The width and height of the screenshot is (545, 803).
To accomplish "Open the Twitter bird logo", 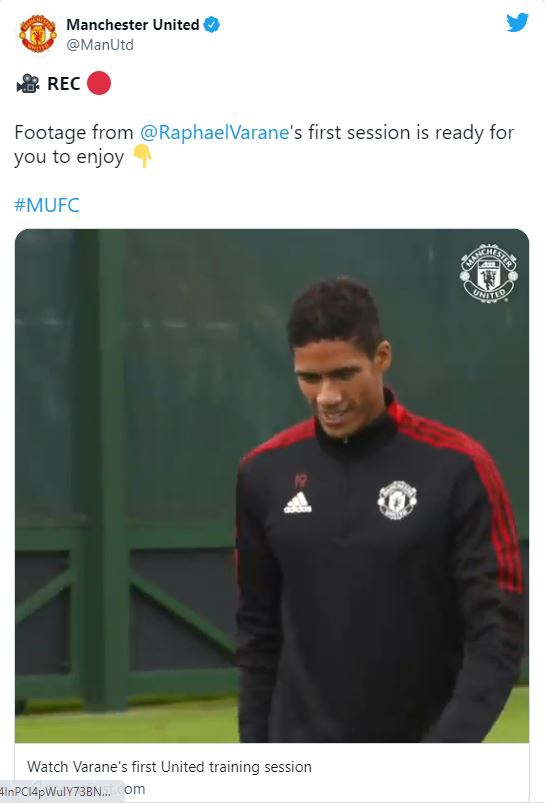I will click(x=517, y=23).
